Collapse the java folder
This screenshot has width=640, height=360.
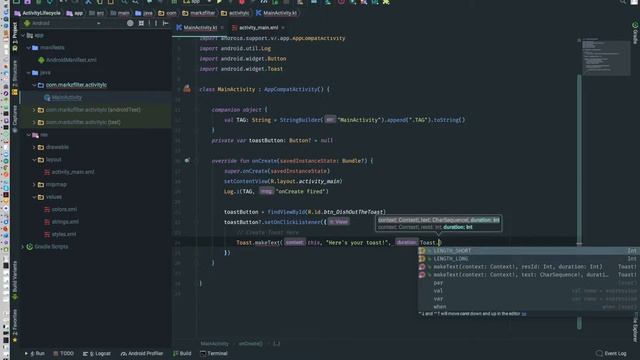(29, 73)
